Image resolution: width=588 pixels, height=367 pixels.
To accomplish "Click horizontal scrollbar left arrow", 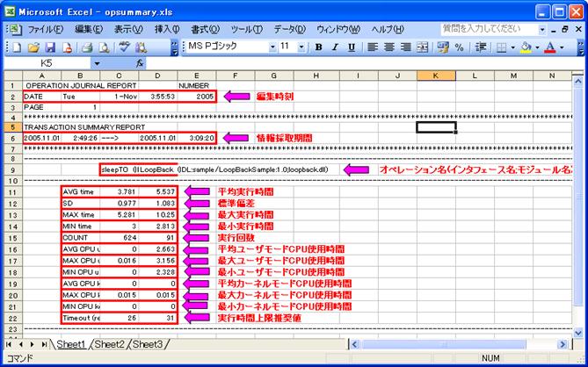I will pos(354,344).
